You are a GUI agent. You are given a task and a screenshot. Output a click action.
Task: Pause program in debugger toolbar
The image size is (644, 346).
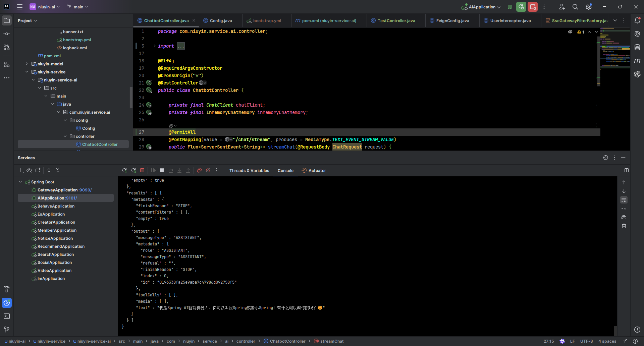point(162,170)
